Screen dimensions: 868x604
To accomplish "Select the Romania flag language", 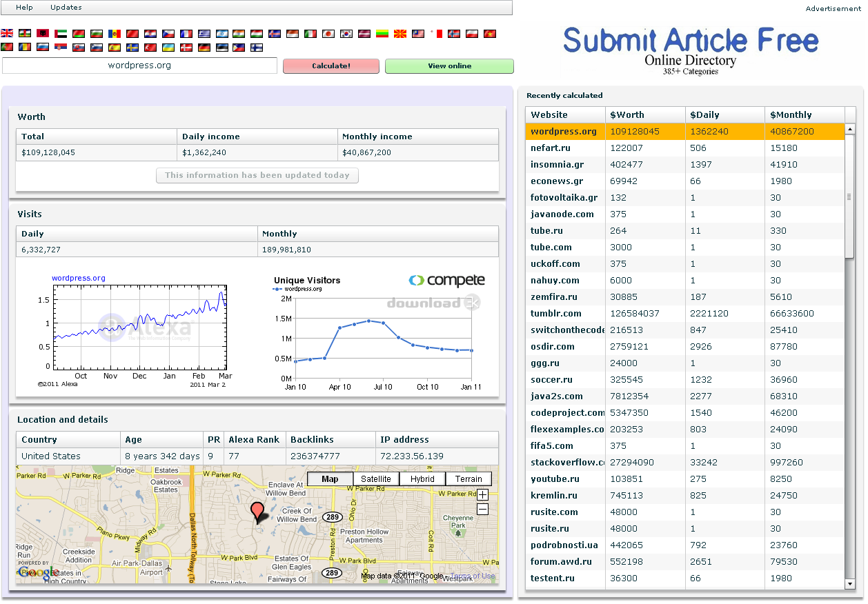I will tap(25, 48).
